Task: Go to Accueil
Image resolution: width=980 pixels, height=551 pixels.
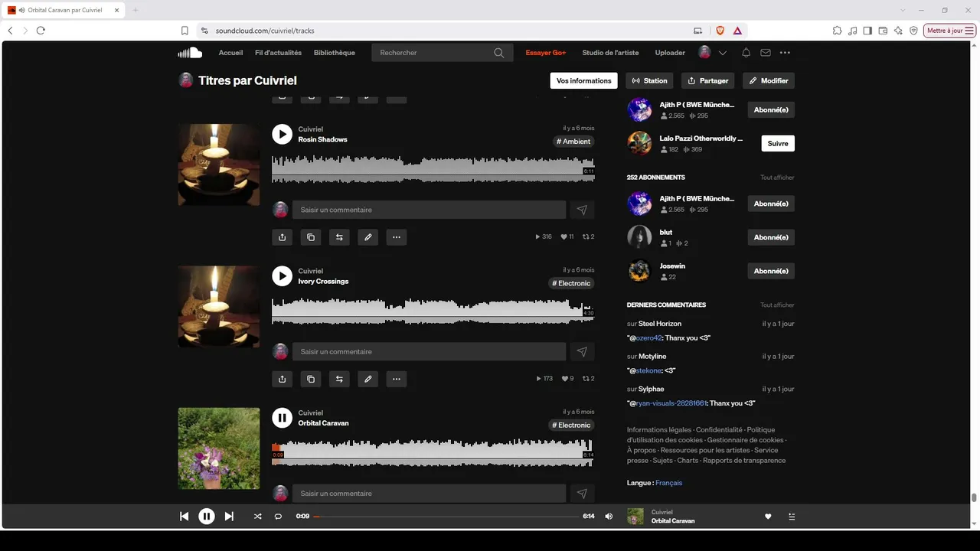Action: click(230, 53)
